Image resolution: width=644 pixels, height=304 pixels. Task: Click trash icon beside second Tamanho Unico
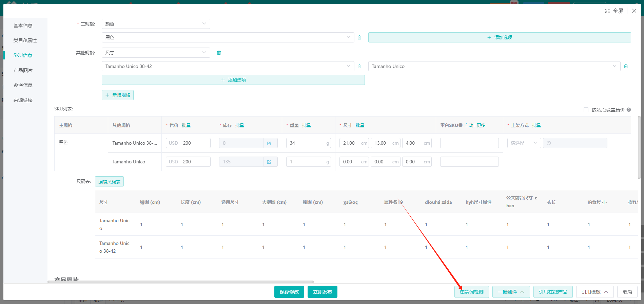[x=626, y=66]
